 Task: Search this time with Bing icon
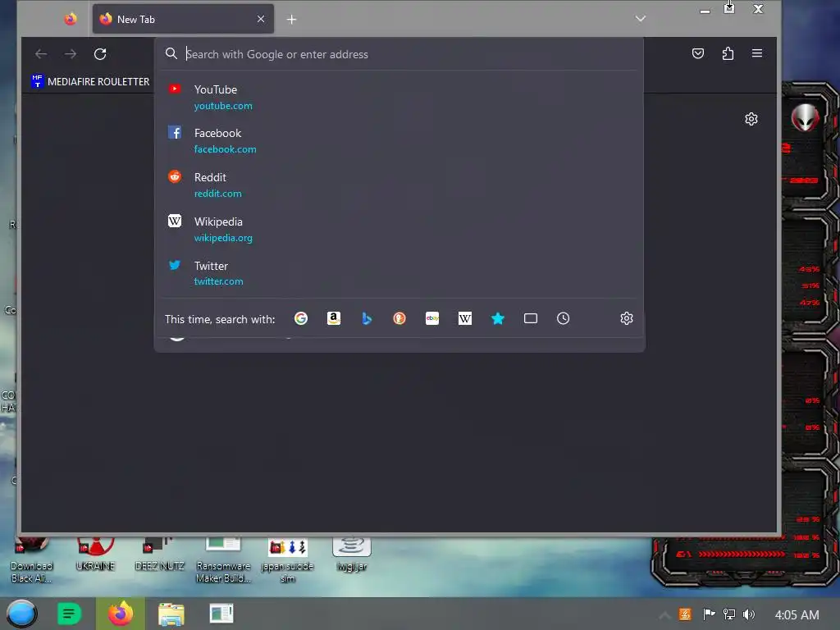coord(367,319)
